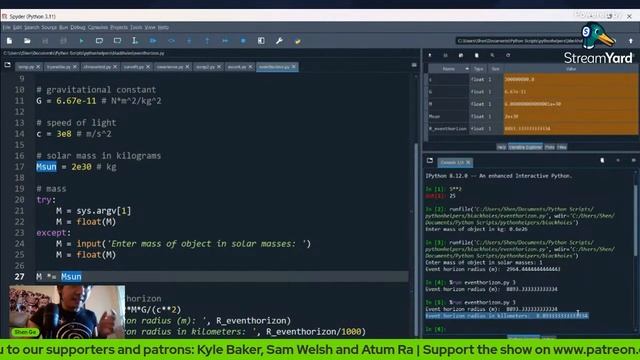The height and width of the screenshot is (360, 640).
Task: Open the Search menu
Action: (x=31, y=27)
